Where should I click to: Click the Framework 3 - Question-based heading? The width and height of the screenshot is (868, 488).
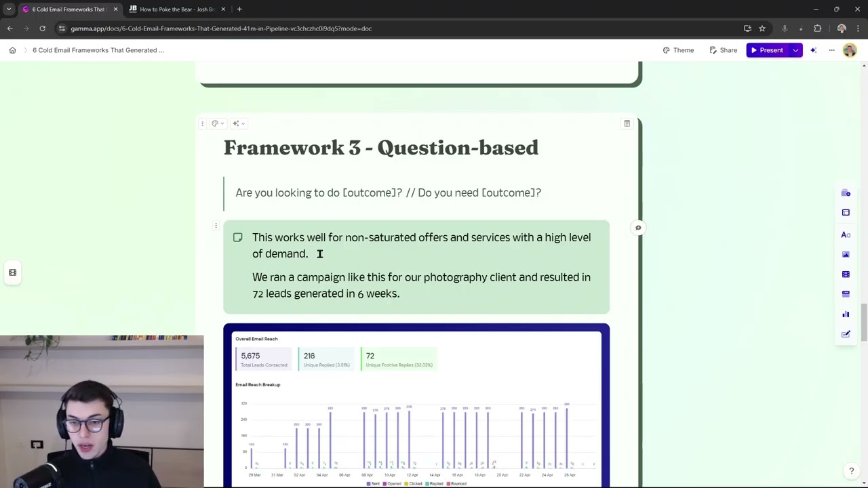pos(381,148)
